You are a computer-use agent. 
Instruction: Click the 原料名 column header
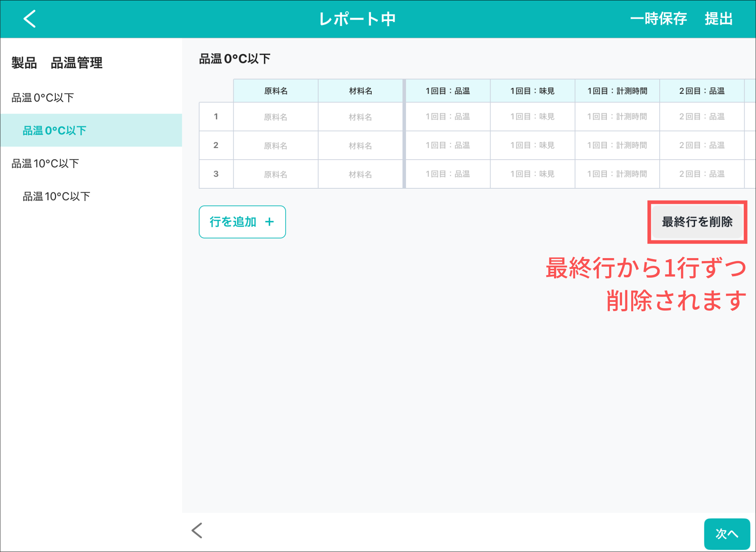[275, 91]
